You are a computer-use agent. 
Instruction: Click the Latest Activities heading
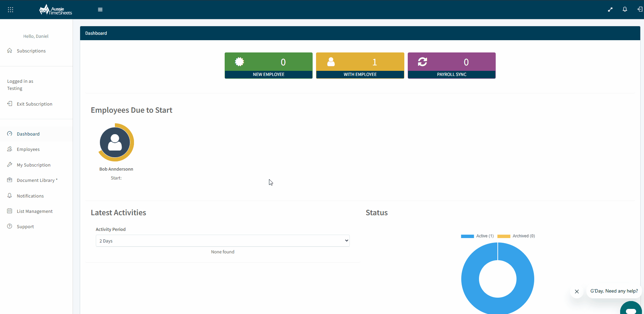tap(118, 213)
